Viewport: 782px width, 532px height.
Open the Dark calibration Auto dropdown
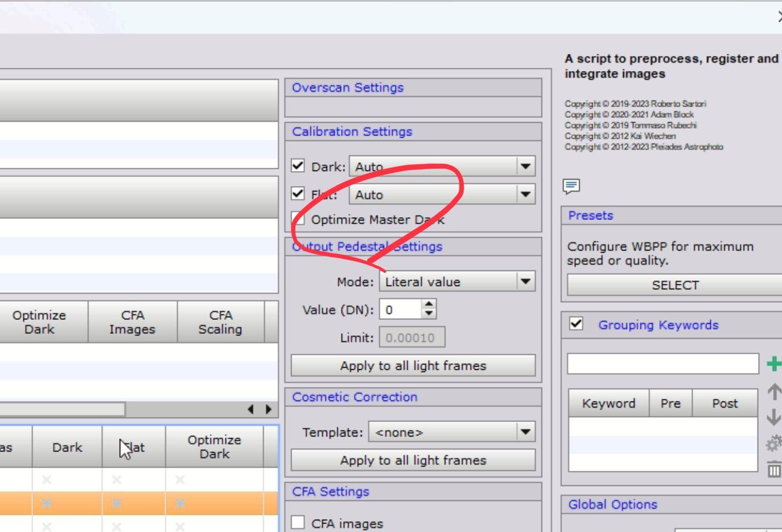(x=442, y=166)
